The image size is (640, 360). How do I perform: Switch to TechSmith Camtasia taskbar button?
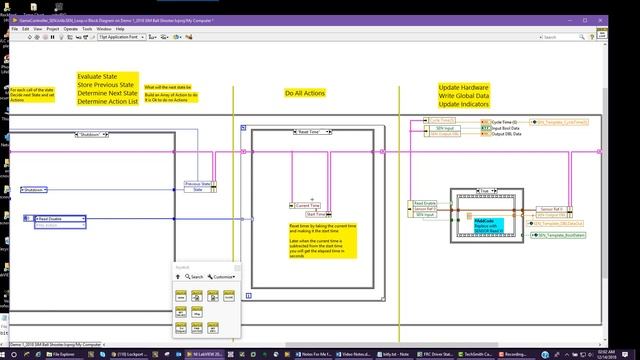(x=475, y=354)
